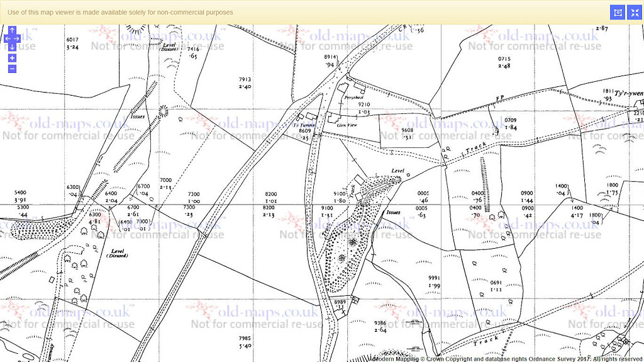Zoom out with the minus button
The width and height of the screenshot is (644, 362).
tap(13, 69)
